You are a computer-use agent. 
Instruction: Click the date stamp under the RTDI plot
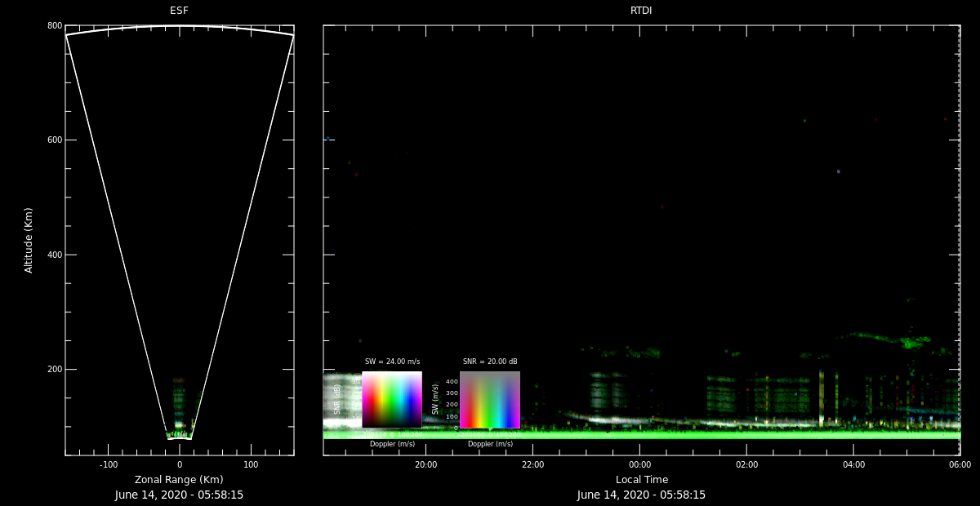point(641,495)
